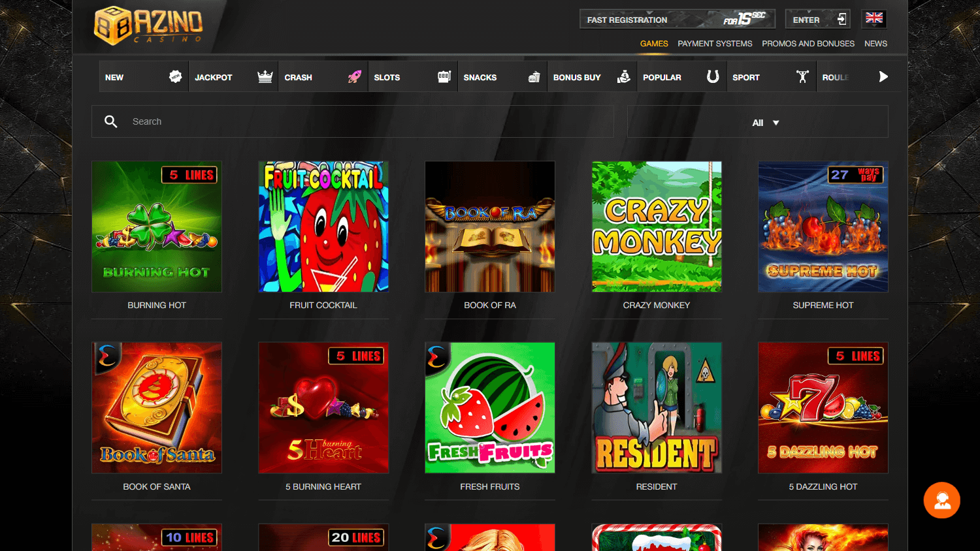Click 5 LINES badge on 5 Dazzling Hot

(857, 356)
